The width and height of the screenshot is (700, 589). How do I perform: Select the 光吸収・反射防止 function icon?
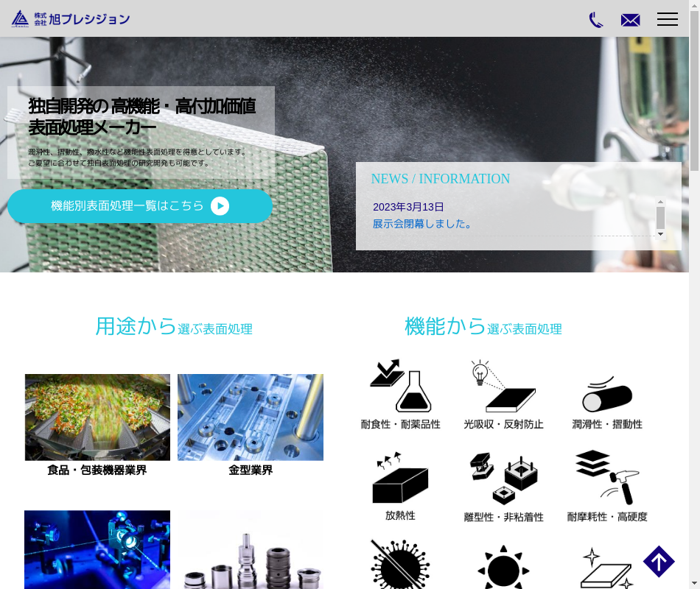coord(503,394)
